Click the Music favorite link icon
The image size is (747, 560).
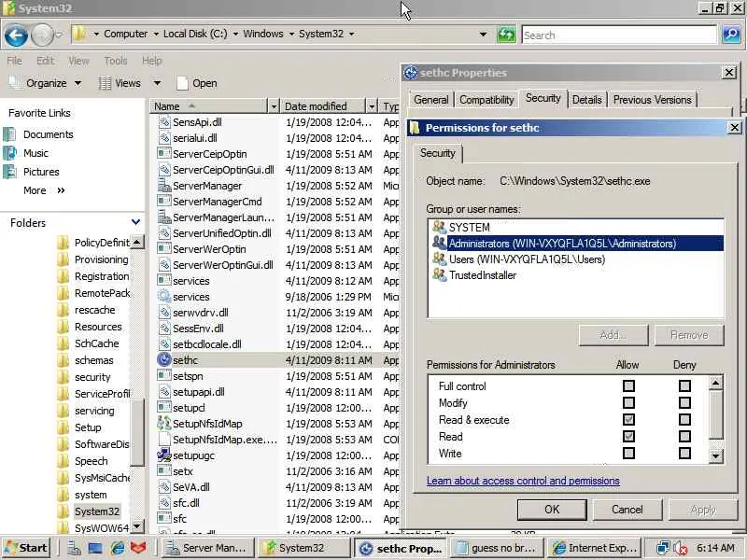pyautogui.click(x=9, y=153)
